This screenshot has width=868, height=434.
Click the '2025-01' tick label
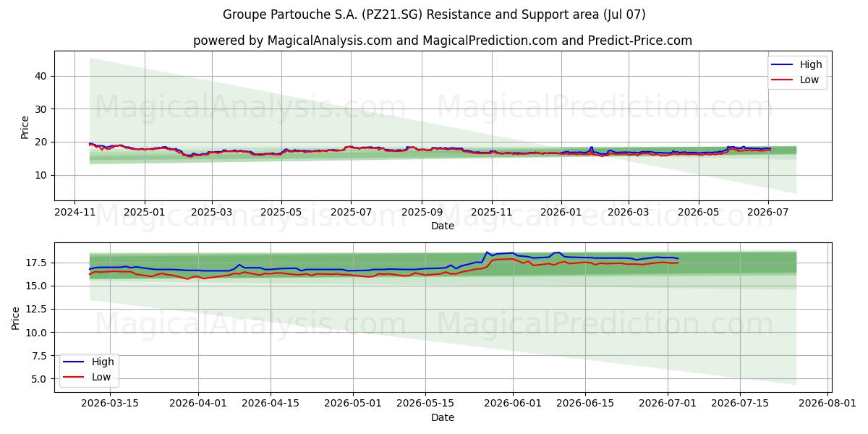click(145, 212)
